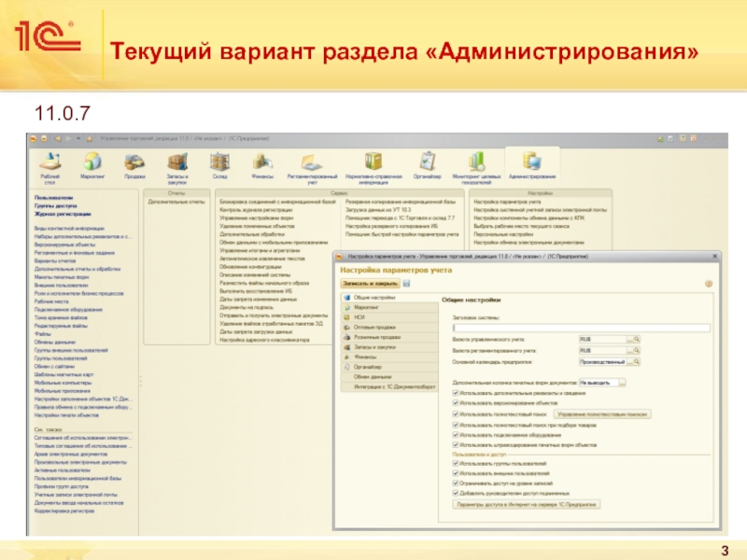Click the Заголовок системы input field

pos(579,328)
